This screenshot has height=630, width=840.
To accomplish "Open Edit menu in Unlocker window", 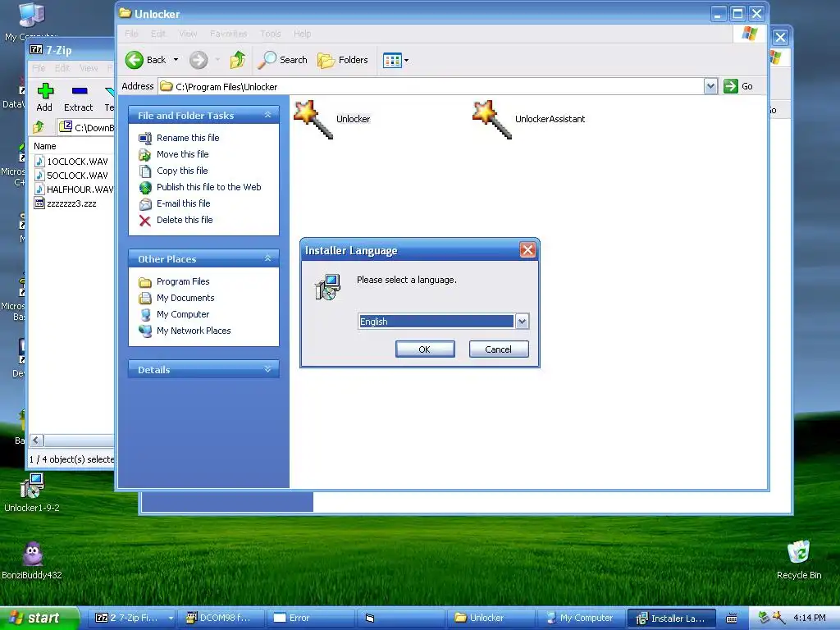I will [x=158, y=34].
